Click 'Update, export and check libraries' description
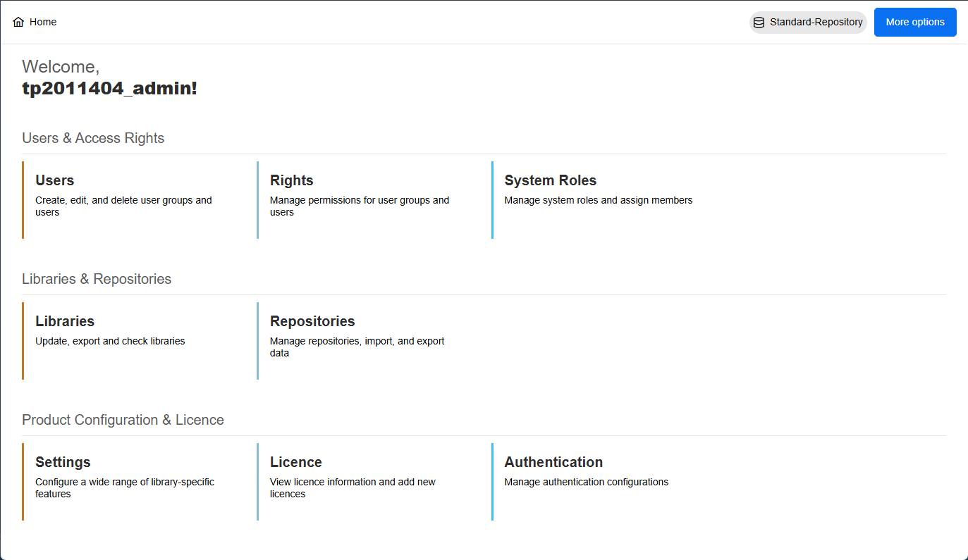 (x=110, y=341)
